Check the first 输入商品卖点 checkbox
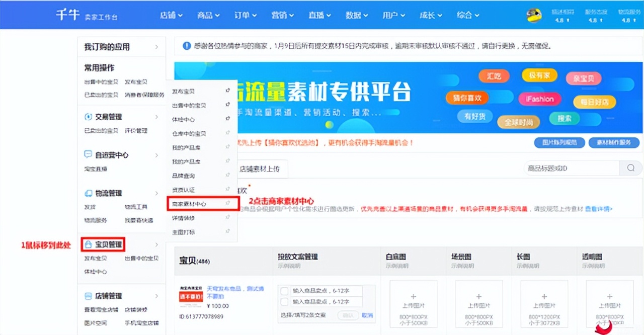The height and width of the screenshot is (335, 644). pos(285,291)
